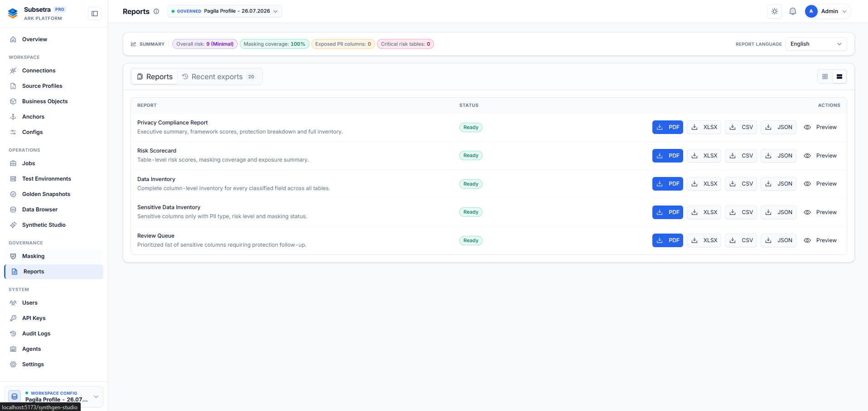Open the governed Pagila Profile selector
Image resolution: width=868 pixels, height=411 pixels.
[225, 11]
